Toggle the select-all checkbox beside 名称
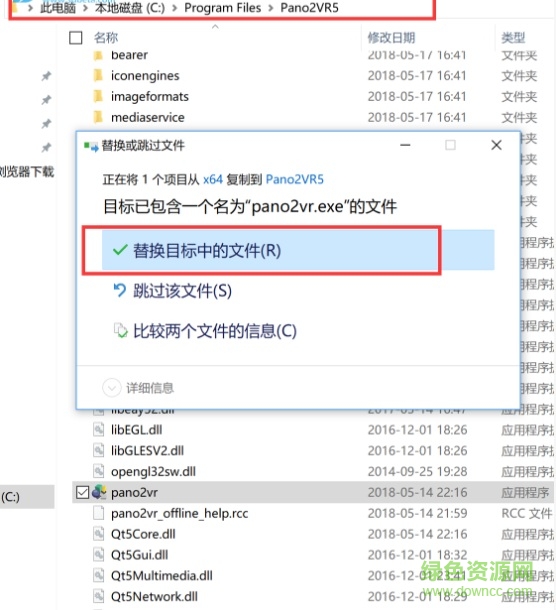556x610 pixels. coord(75,38)
